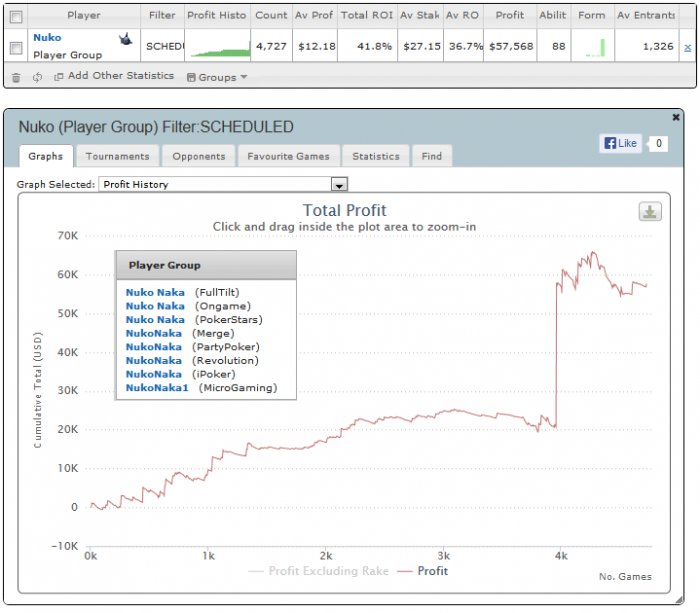
Task: Tick the header select-all checkbox
Action: [16, 17]
